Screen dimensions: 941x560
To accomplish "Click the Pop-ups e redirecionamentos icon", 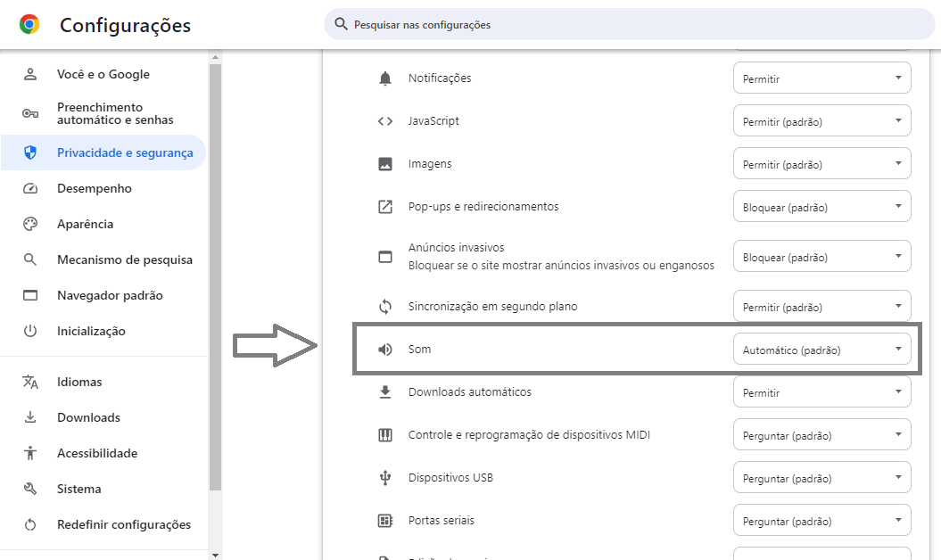I will click(385, 207).
